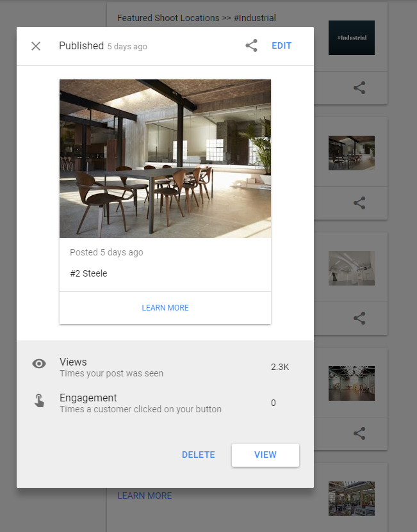Image resolution: width=417 pixels, height=532 pixels.
Task: Click the "#2 Steele" post caption
Action: (x=88, y=273)
